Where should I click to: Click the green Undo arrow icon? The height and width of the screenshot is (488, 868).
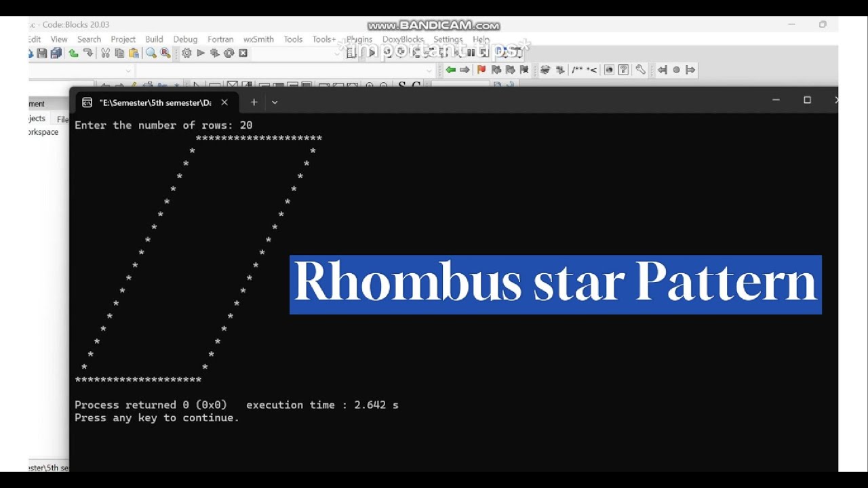[x=73, y=53]
